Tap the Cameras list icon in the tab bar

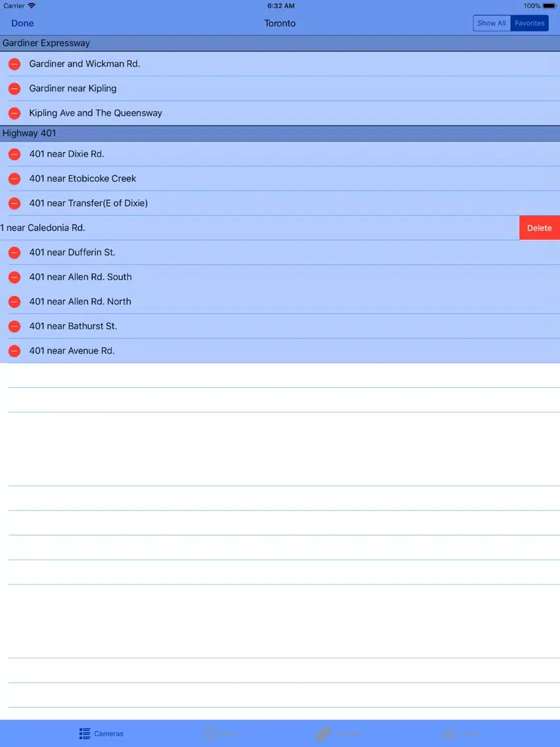85,734
